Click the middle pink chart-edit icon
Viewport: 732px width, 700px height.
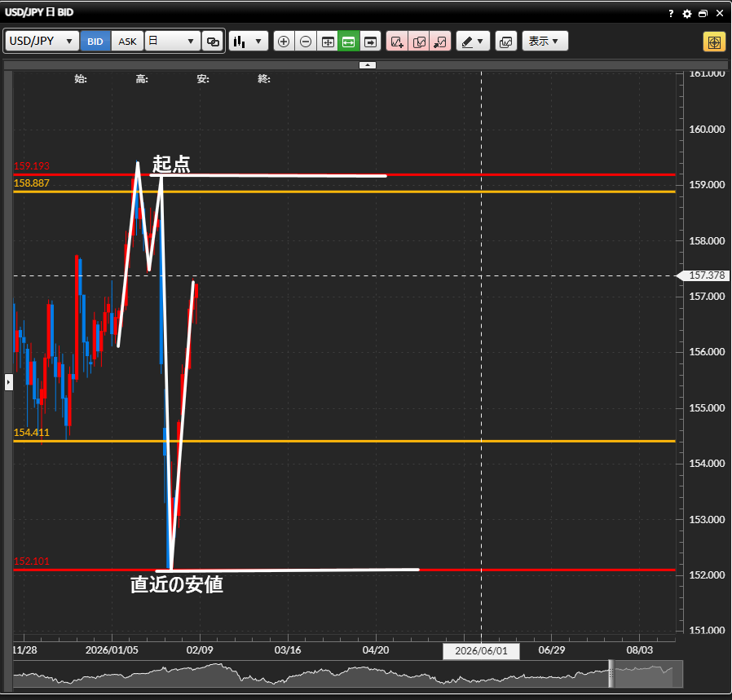pos(419,42)
